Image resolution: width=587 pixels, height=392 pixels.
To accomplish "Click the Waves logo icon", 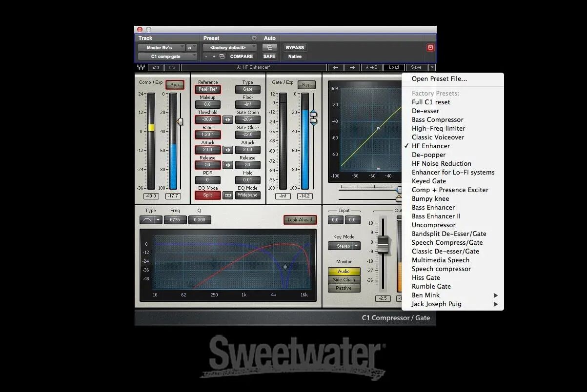I will [142, 68].
